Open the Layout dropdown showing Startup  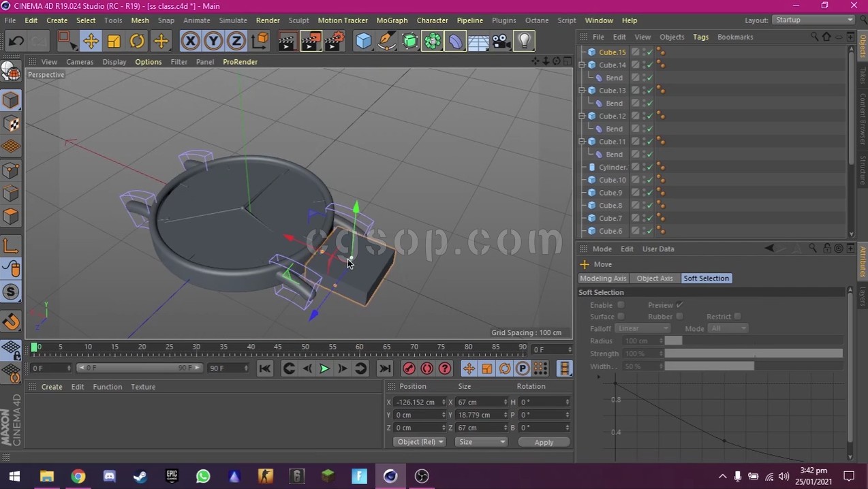click(x=814, y=20)
